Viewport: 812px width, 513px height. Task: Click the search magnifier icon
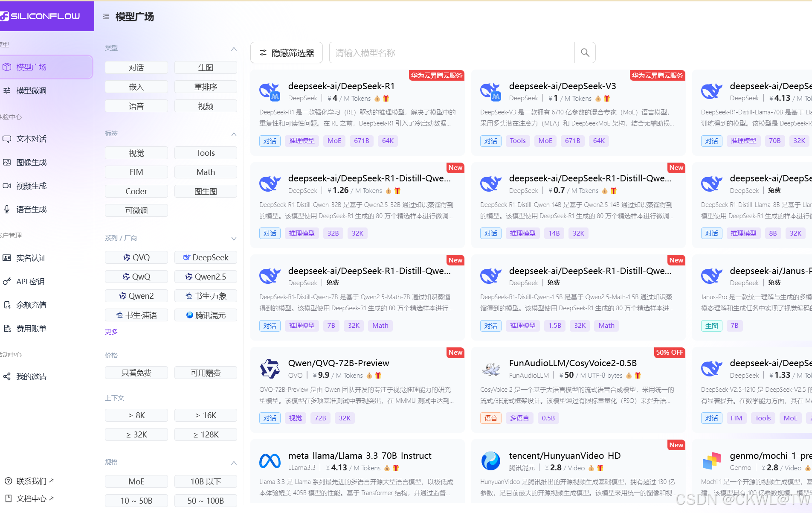(585, 52)
